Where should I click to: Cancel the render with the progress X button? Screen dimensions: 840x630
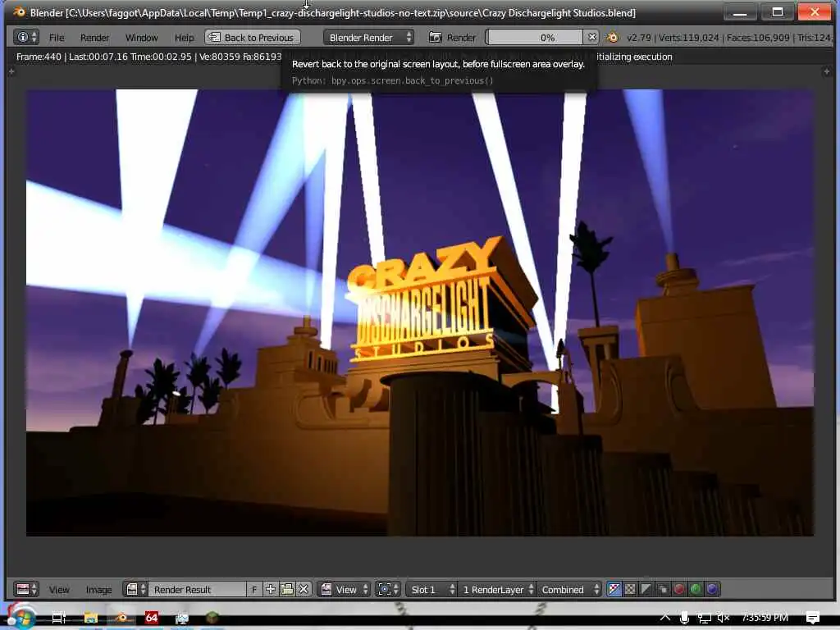pos(591,37)
